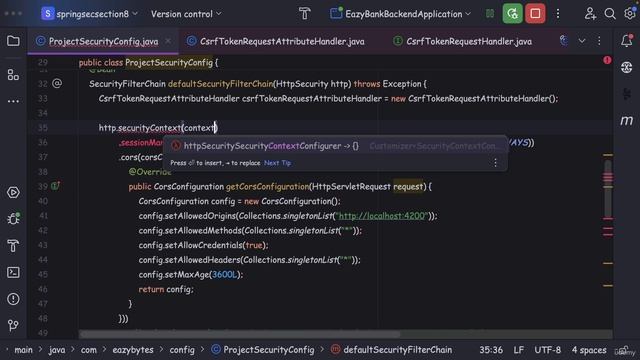Rerun EazyBankBackendApplication with green button

pyautogui.click(x=512, y=14)
